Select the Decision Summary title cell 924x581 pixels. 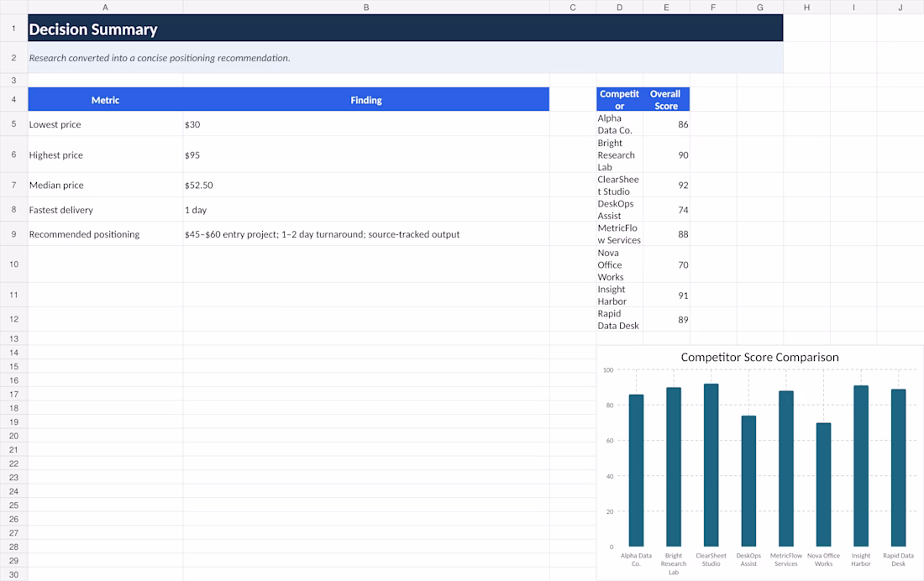pyautogui.click(x=406, y=29)
